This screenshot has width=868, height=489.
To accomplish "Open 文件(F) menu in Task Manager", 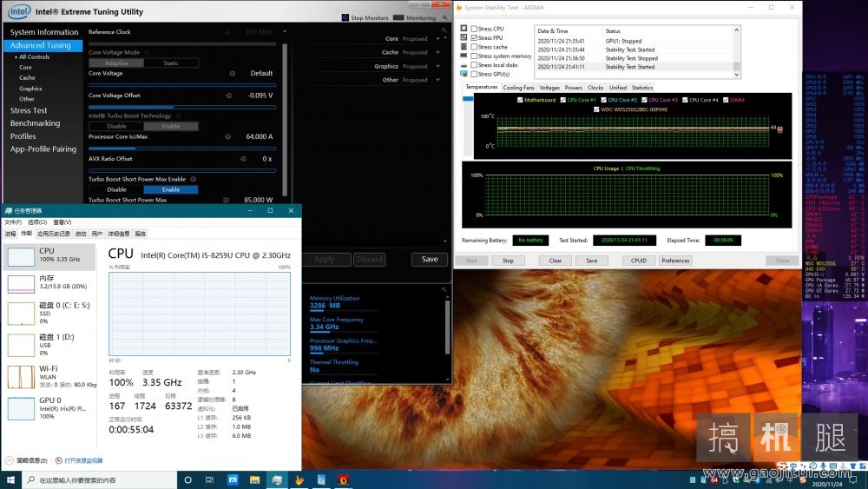I will point(13,222).
